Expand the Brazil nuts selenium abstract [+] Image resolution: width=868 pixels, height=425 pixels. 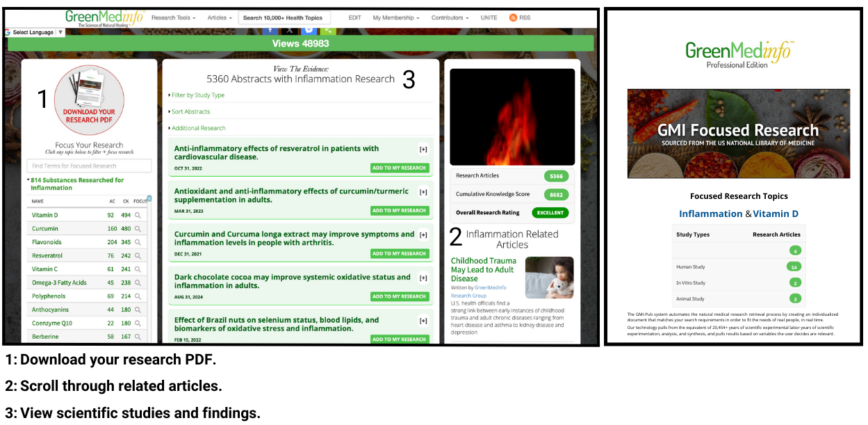point(423,321)
